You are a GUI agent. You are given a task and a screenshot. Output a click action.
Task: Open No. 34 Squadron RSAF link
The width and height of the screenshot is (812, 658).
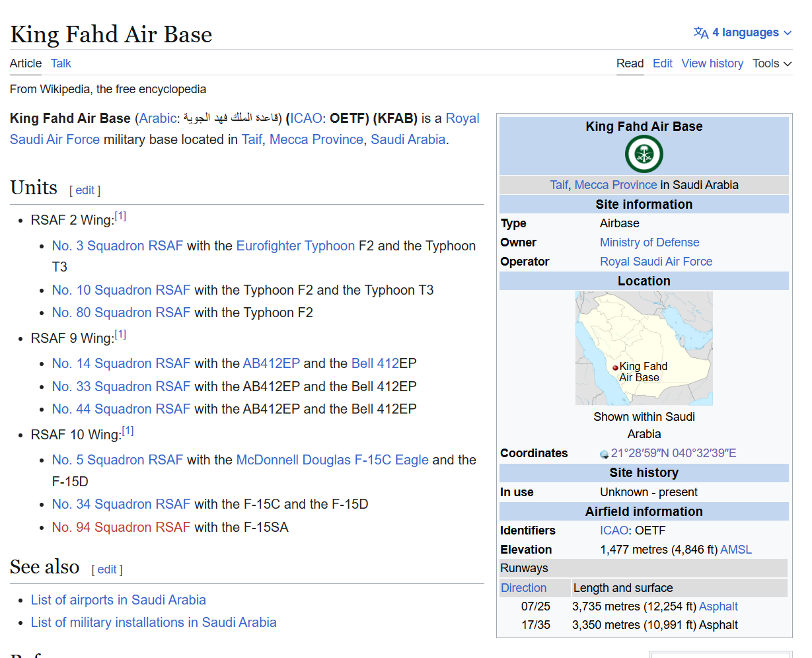[x=121, y=504]
